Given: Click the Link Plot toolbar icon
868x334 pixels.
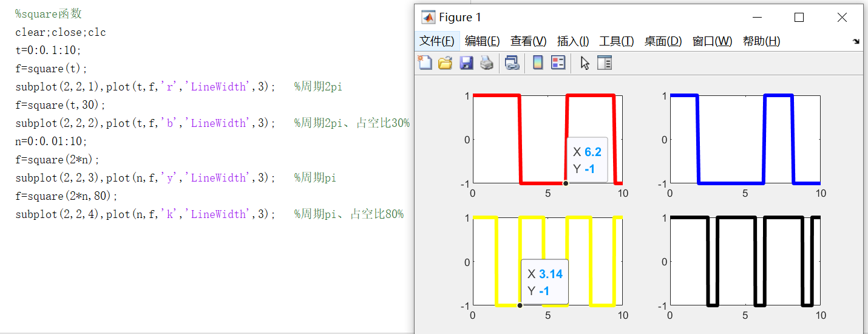Looking at the screenshot, I should 512,63.
